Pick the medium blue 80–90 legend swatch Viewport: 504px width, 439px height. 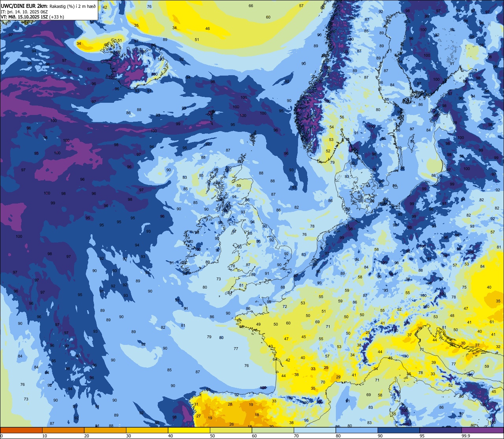(x=357, y=430)
